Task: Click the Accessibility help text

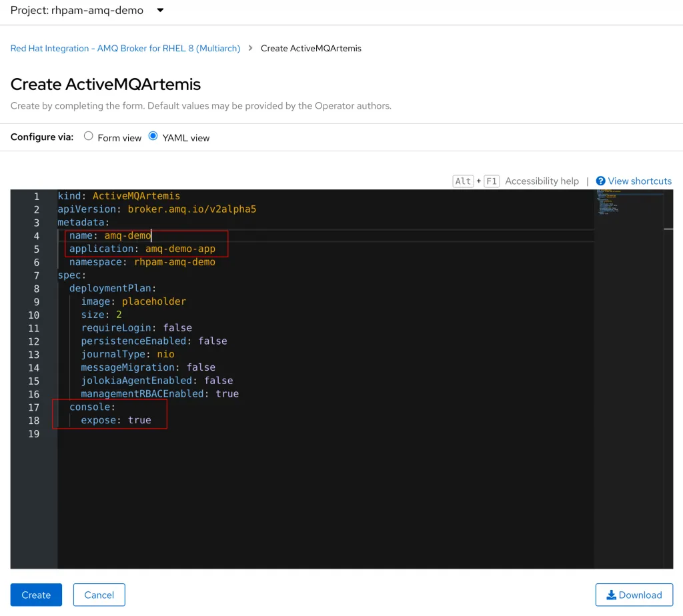Action: [x=542, y=181]
